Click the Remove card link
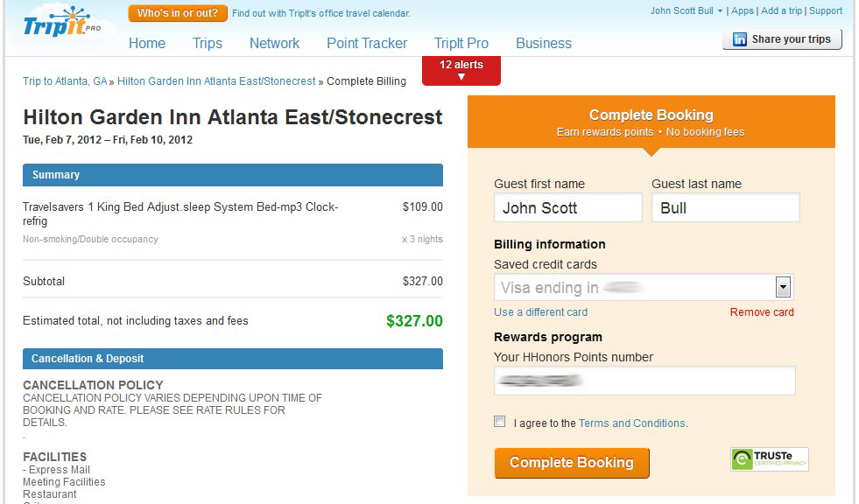The image size is (859, 504). point(762,312)
